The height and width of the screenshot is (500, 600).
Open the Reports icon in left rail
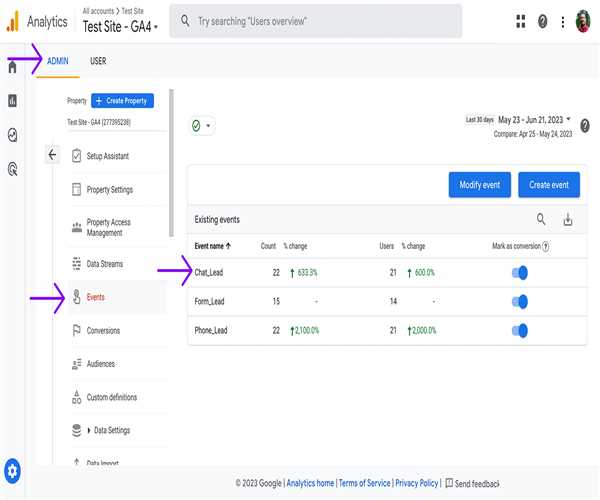(x=12, y=101)
